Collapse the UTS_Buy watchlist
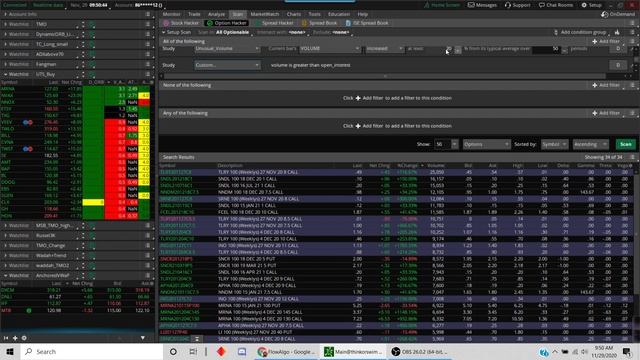The height and width of the screenshot is (360, 640). [5, 75]
